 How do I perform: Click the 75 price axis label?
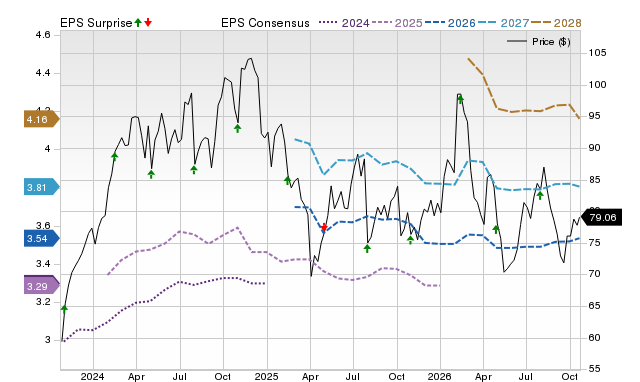click(x=595, y=243)
